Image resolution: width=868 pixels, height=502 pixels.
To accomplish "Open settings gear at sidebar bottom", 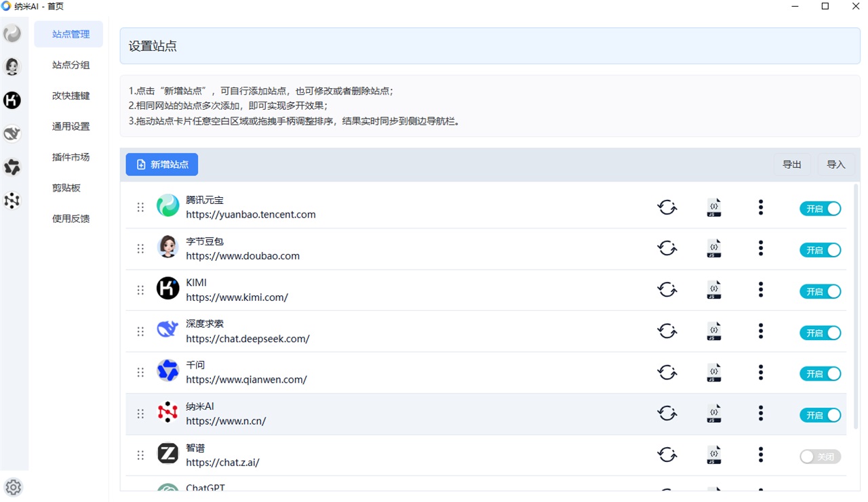I will tap(14, 486).
